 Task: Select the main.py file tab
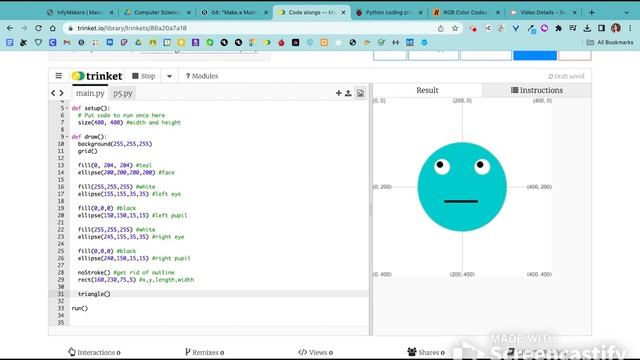90,93
